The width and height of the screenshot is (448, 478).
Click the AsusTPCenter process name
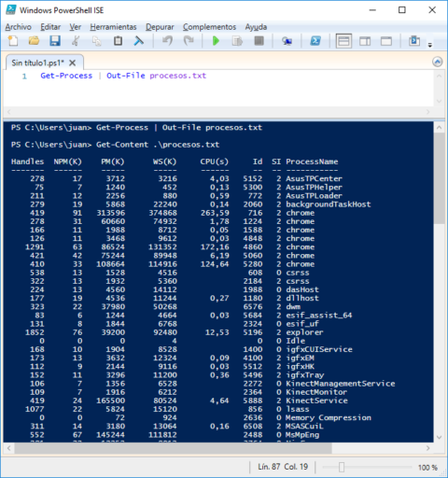click(314, 178)
